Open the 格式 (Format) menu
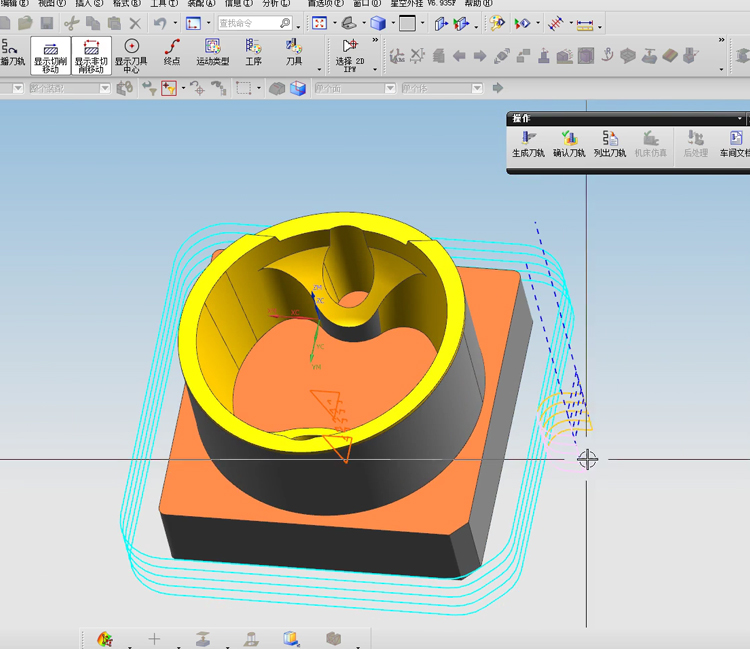 [x=127, y=3]
